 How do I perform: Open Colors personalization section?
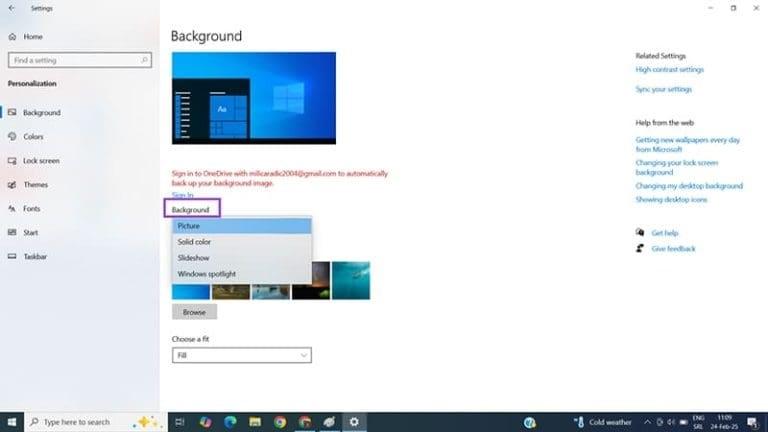33,137
